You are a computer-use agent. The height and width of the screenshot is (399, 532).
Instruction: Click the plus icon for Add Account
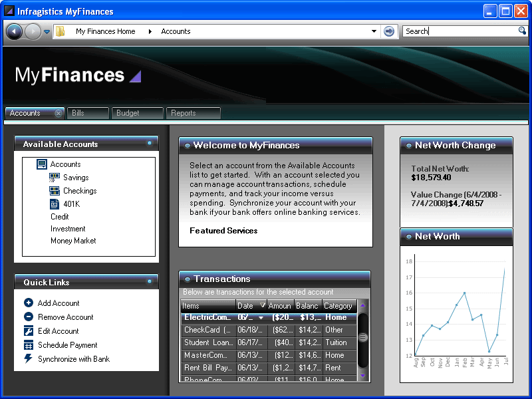tap(29, 303)
